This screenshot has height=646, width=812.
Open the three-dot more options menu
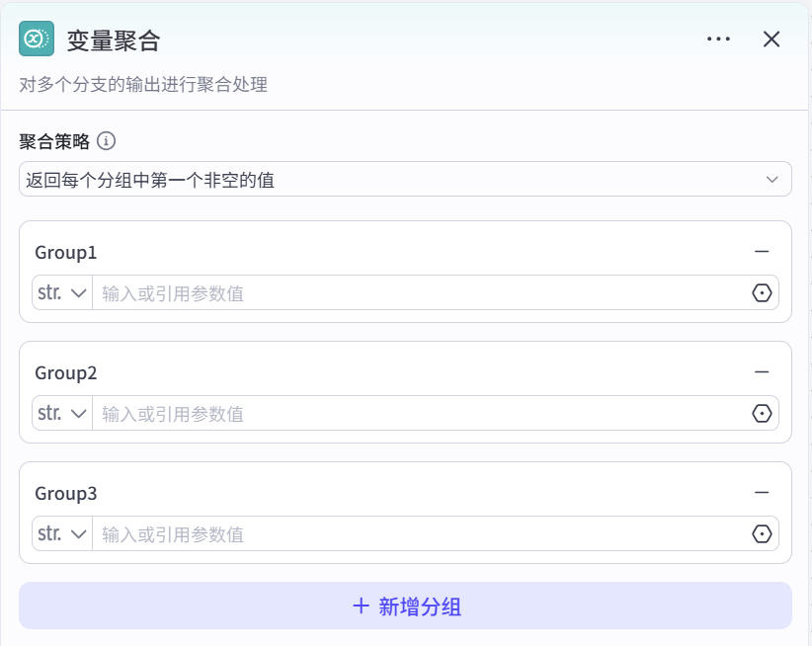(718, 40)
